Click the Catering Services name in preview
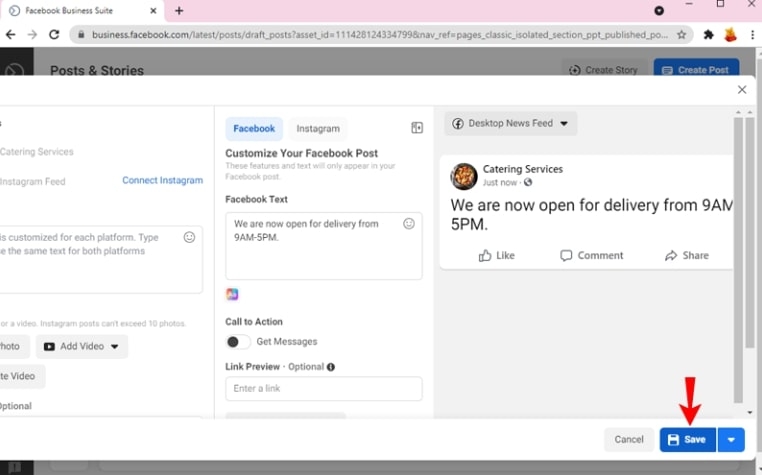762x475 pixels. click(x=523, y=169)
